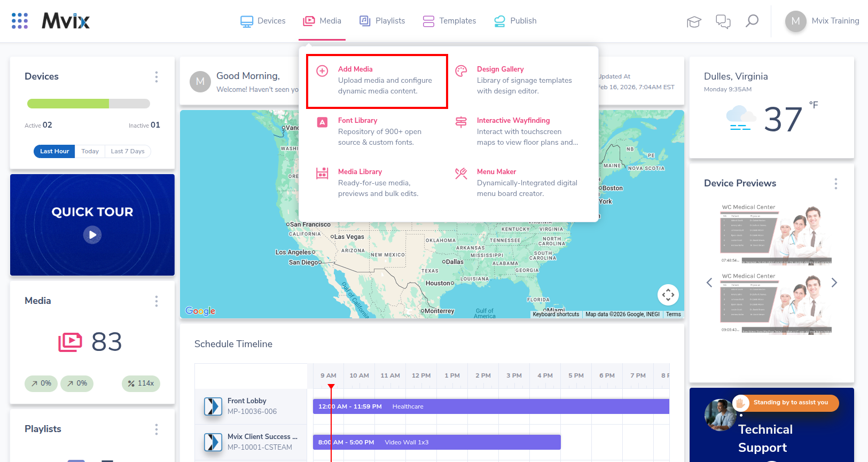Open the Devices navigation tab

tap(263, 21)
